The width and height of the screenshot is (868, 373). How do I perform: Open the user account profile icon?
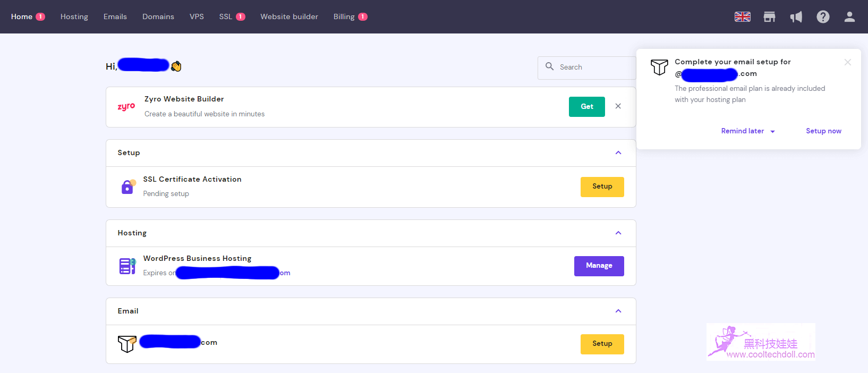click(x=849, y=16)
